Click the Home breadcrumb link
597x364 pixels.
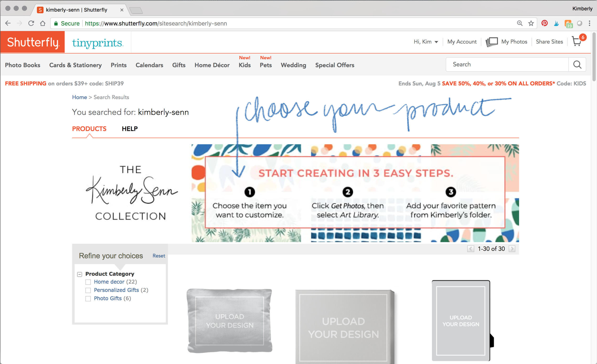pos(80,97)
